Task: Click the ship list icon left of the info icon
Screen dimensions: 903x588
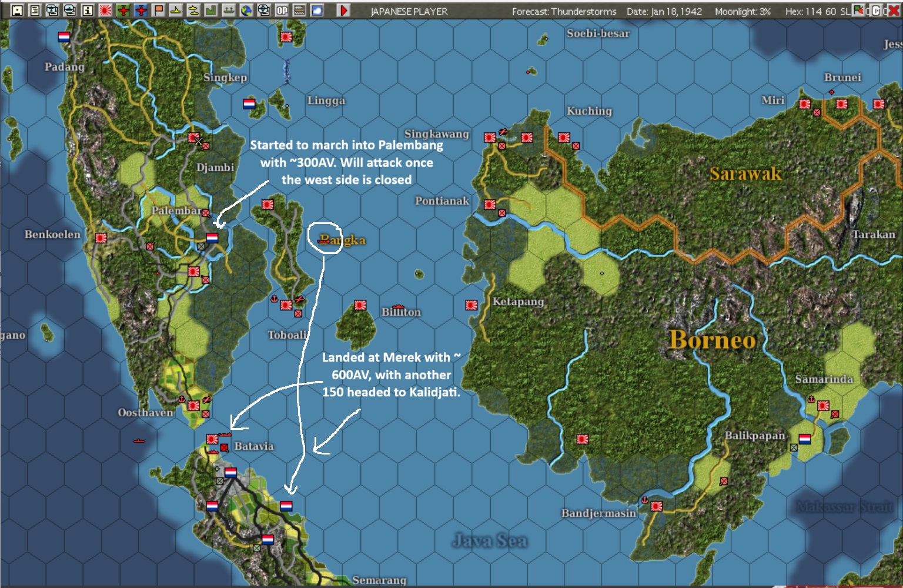Action: pos(70,10)
